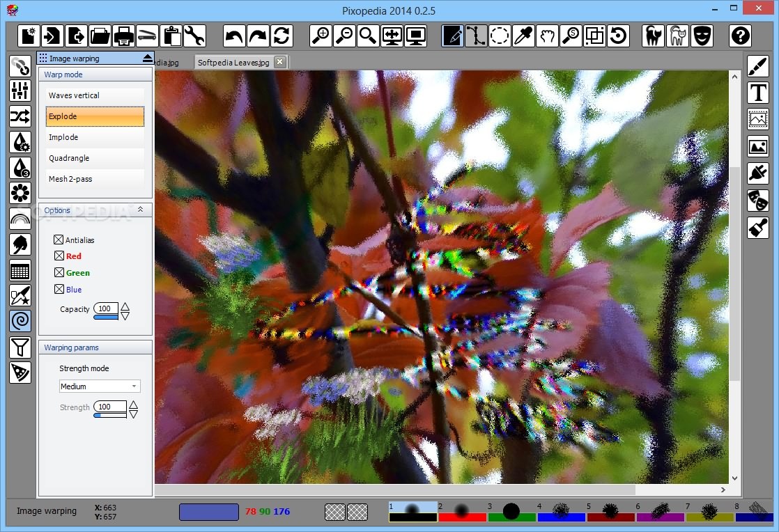779x532 pixels.
Task: Toggle the Blue channel checkbox
Action: pos(59,289)
